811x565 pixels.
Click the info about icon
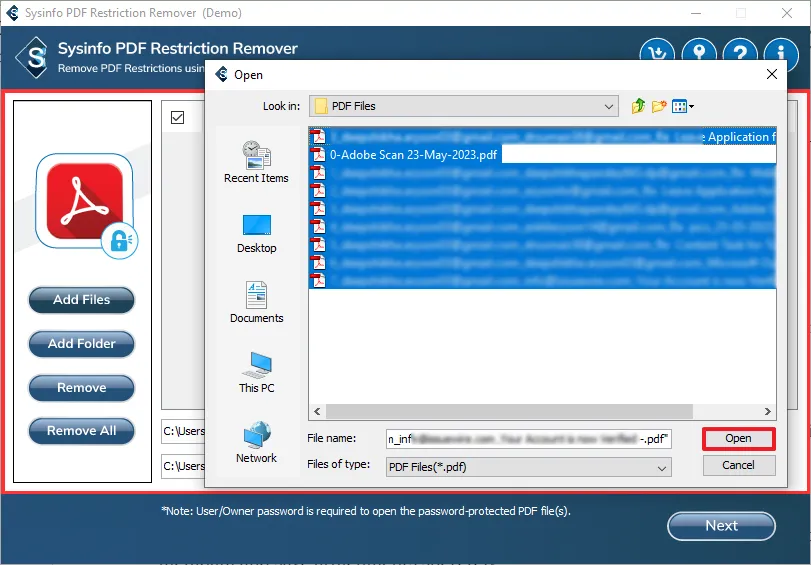781,54
